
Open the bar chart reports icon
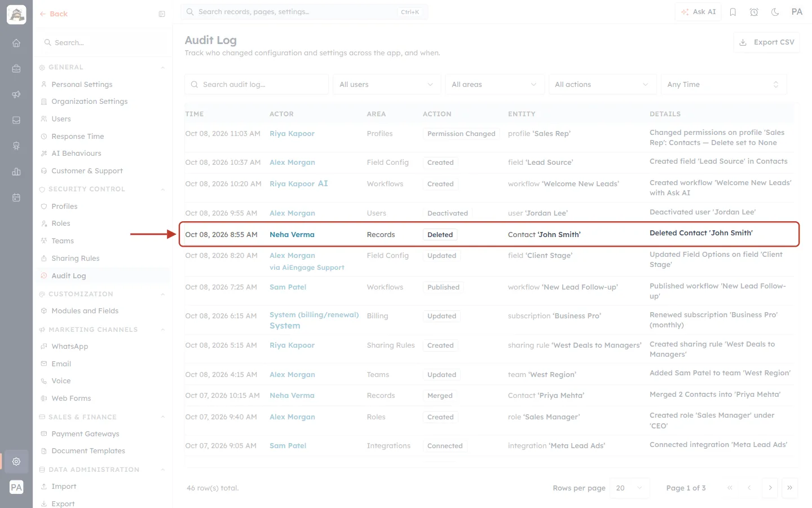coord(16,172)
